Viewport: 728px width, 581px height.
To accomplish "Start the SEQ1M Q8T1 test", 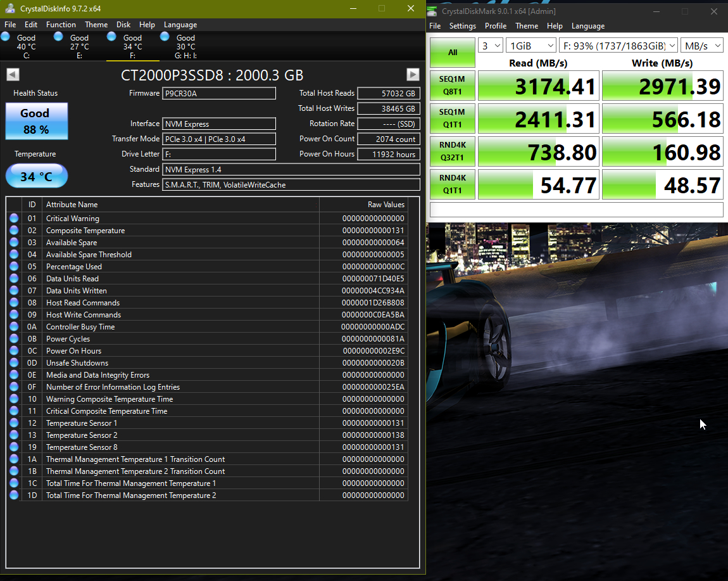I will (452, 86).
